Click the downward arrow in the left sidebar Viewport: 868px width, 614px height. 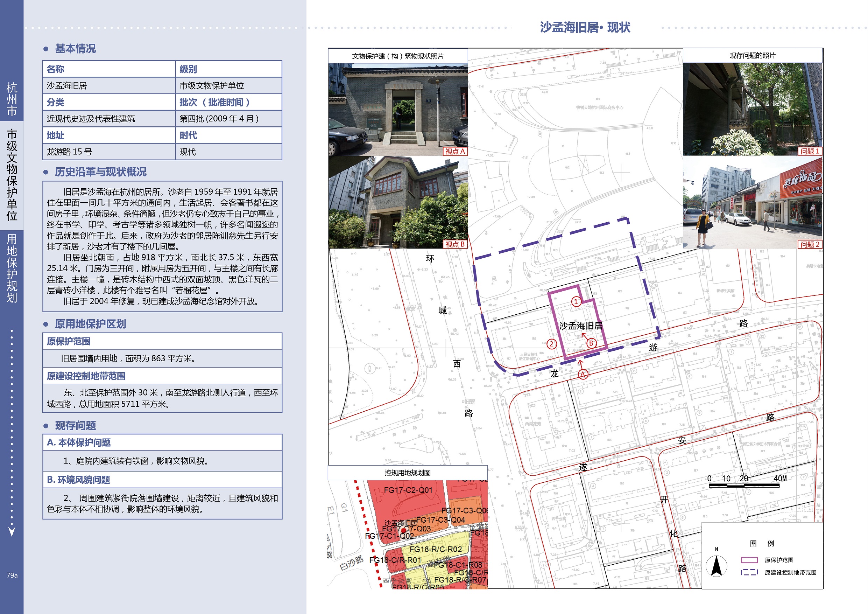tap(12, 531)
